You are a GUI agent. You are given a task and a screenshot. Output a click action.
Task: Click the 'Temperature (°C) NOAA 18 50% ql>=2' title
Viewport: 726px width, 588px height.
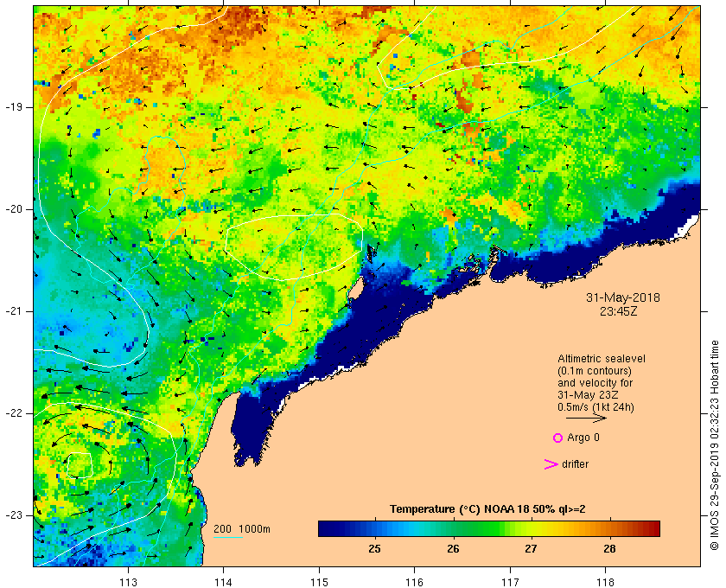tap(487, 509)
